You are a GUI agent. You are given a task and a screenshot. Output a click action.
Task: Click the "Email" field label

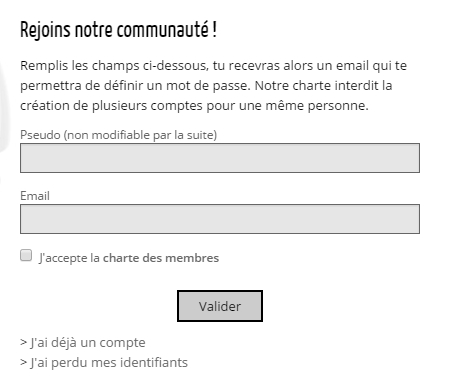click(x=35, y=196)
